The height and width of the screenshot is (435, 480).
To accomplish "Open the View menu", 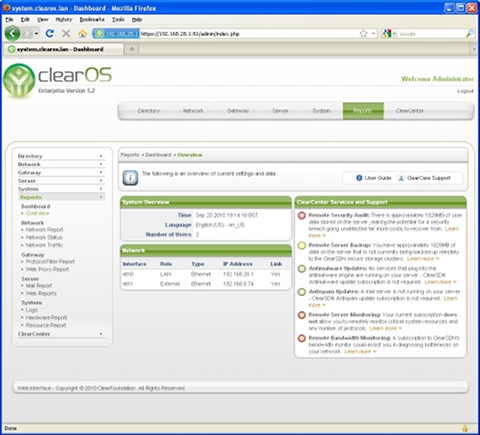I will (x=43, y=19).
